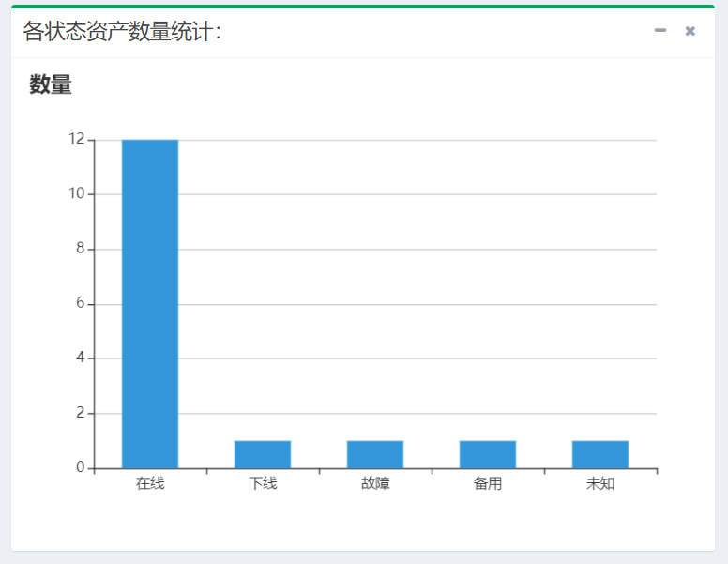The image size is (728, 564).
Task: Select the 未知 bar in the chart
Action: click(600, 454)
